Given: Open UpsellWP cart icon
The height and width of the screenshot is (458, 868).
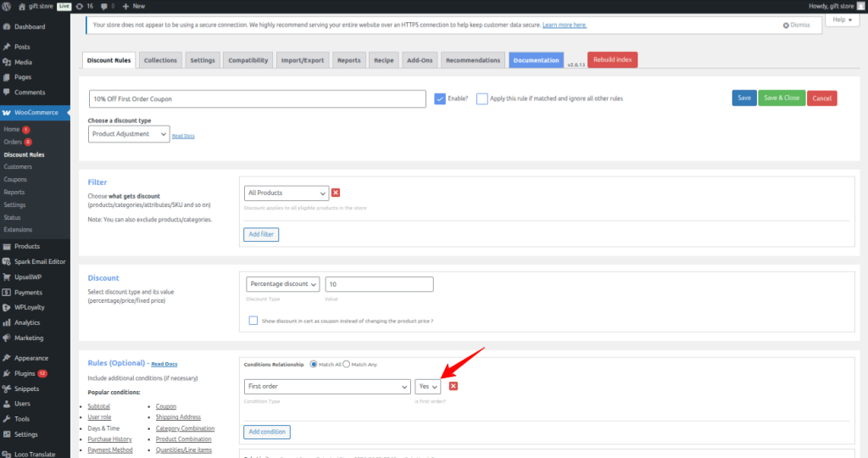Looking at the screenshot, I should (x=7, y=276).
